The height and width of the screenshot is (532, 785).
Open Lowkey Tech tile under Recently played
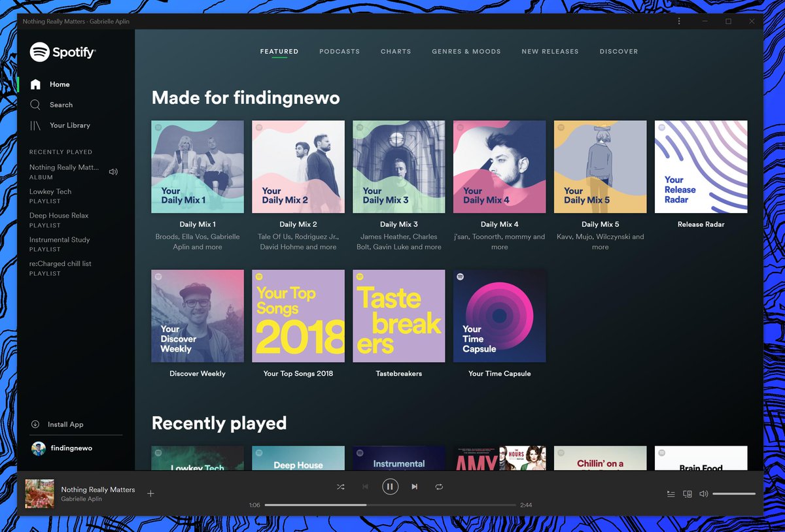[x=198, y=458]
